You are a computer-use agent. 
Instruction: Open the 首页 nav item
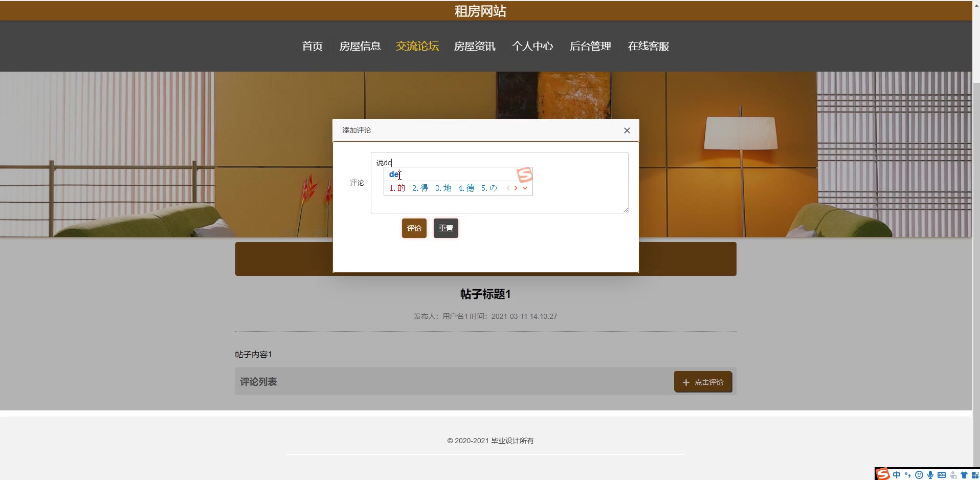pos(313,46)
